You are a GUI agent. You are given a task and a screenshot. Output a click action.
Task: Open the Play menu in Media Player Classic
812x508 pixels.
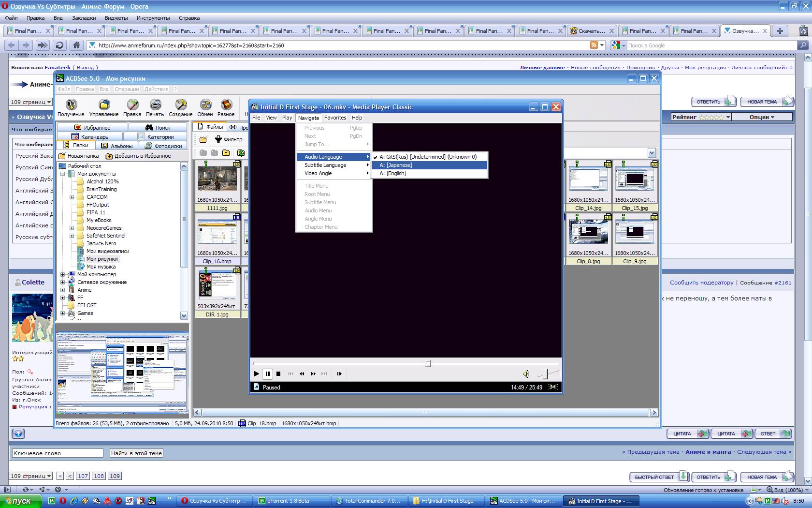(287, 118)
